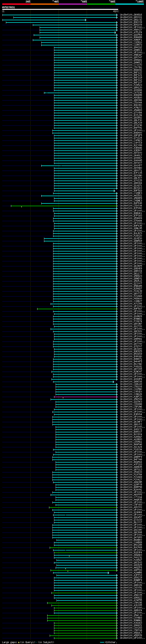Click the UniRef100_C1MH73 label

tap(131, 45)
